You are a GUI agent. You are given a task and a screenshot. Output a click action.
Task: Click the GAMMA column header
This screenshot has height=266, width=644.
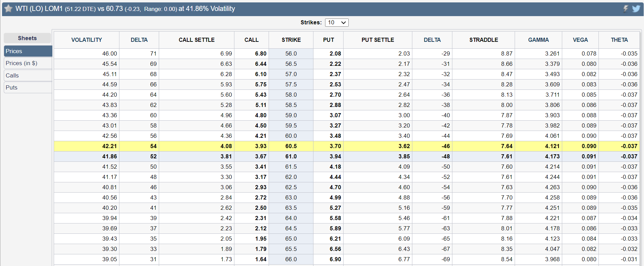click(538, 40)
